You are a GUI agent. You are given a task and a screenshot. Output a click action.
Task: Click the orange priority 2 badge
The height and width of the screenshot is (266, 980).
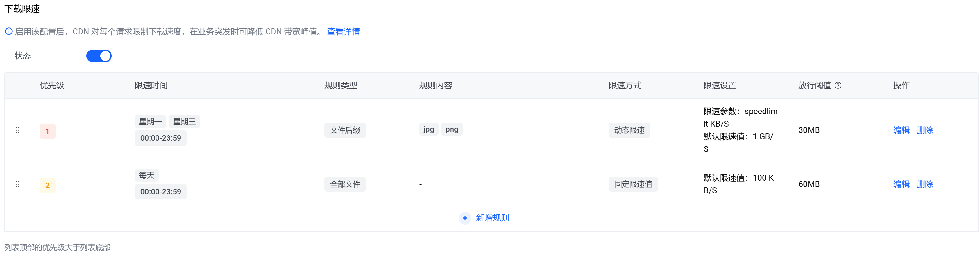point(48,185)
